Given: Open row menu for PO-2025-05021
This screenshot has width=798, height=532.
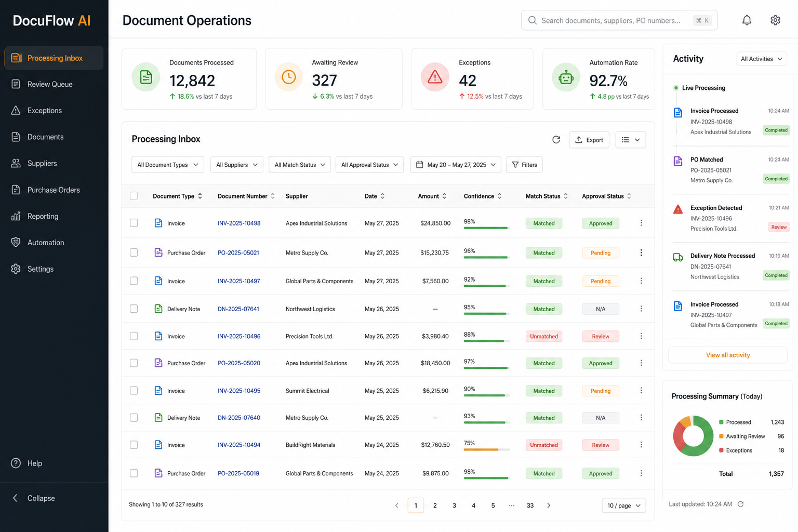Looking at the screenshot, I should (x=641, y=252).
